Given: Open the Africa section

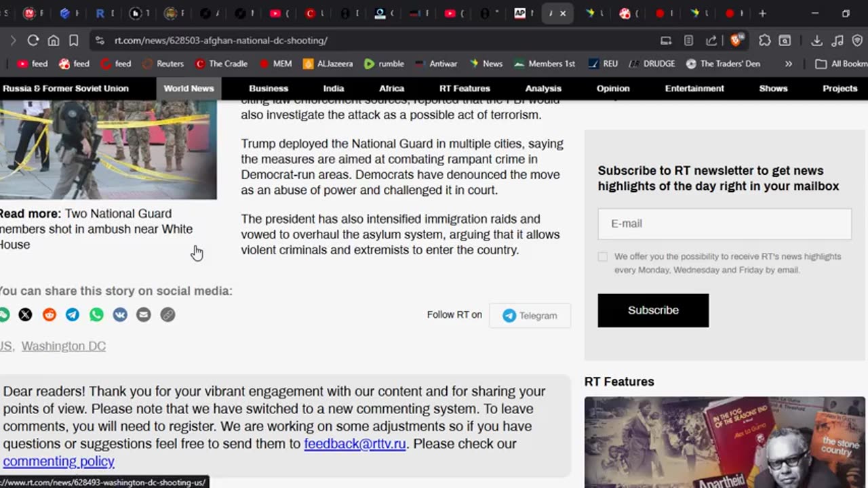Looking at the screenshot, I should pos(391,88).
